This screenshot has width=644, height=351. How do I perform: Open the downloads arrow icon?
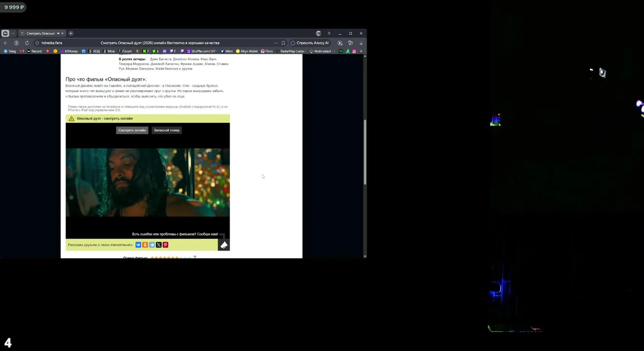[x=361, y=43]
